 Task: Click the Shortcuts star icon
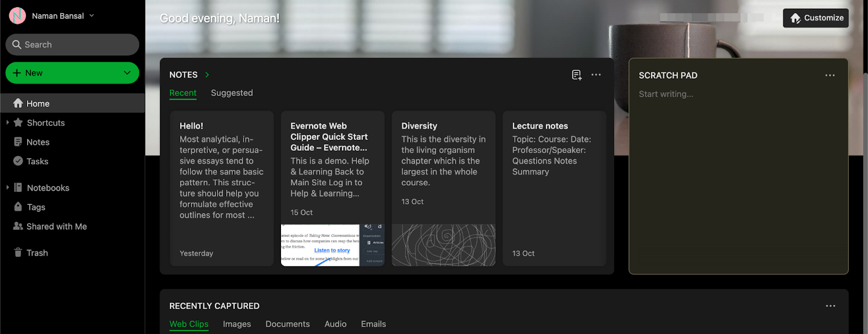tap(18, 123)
